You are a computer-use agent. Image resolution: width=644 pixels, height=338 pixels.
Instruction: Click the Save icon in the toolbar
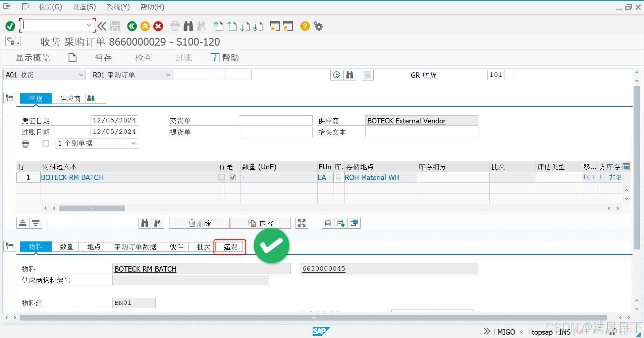tap(115, 26)
